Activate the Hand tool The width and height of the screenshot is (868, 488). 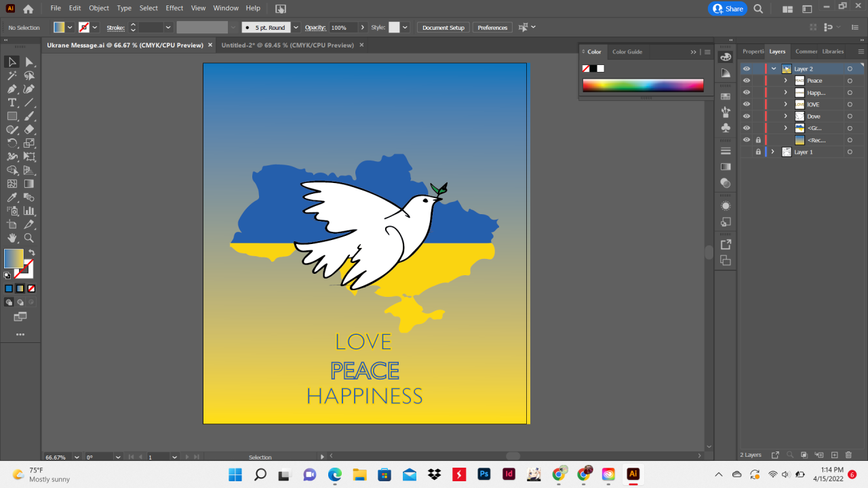12,238
